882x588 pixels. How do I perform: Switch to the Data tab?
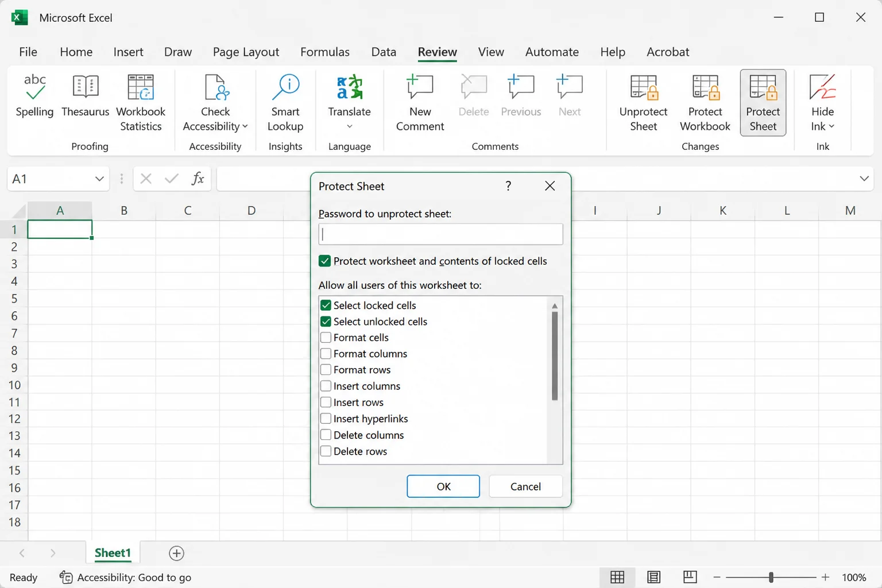point(384,52)
